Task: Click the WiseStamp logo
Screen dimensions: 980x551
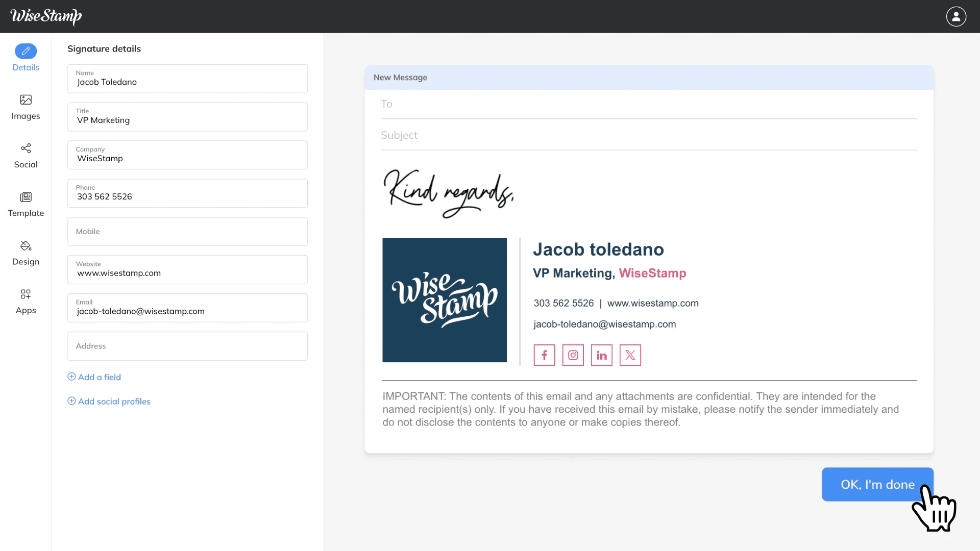Action: tap(45, 16)
